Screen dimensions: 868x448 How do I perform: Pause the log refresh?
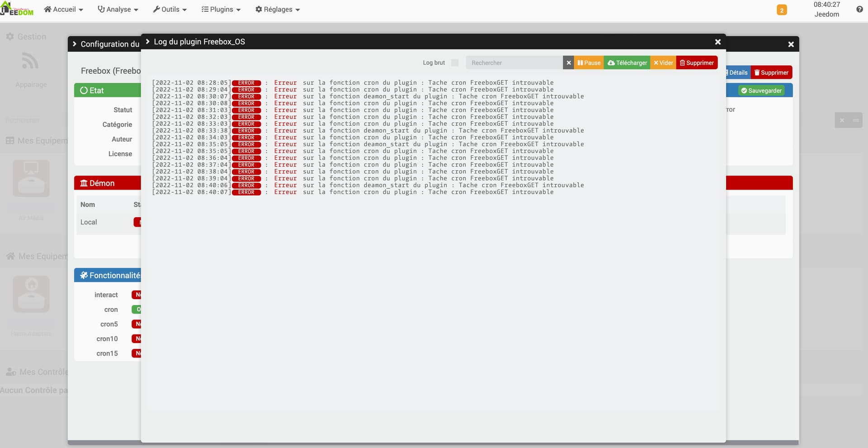589,63
